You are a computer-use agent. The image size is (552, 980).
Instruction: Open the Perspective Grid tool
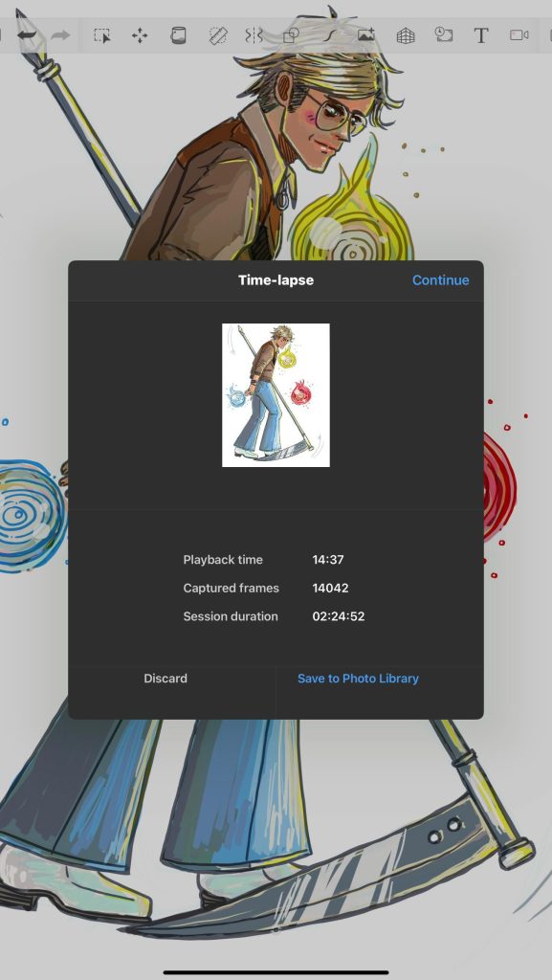pyautogui.click(x=406, y=35)
